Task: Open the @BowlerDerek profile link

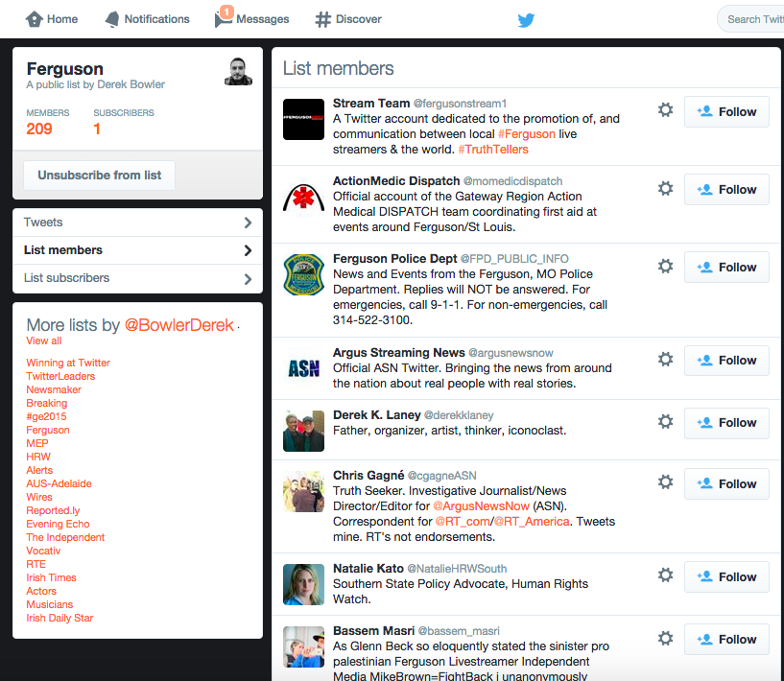Action: pyautogui.click(x=179, y=325)
